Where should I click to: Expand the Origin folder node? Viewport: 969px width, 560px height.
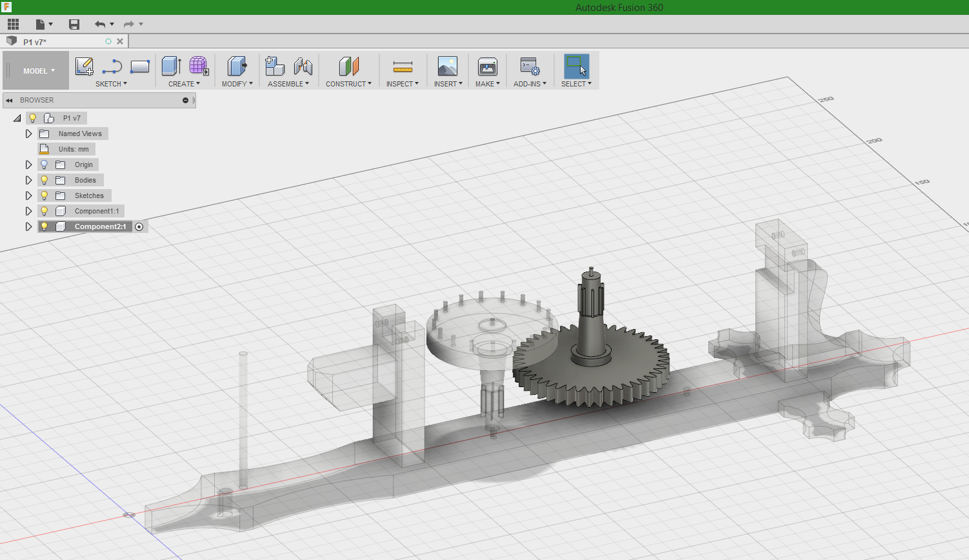28,165
